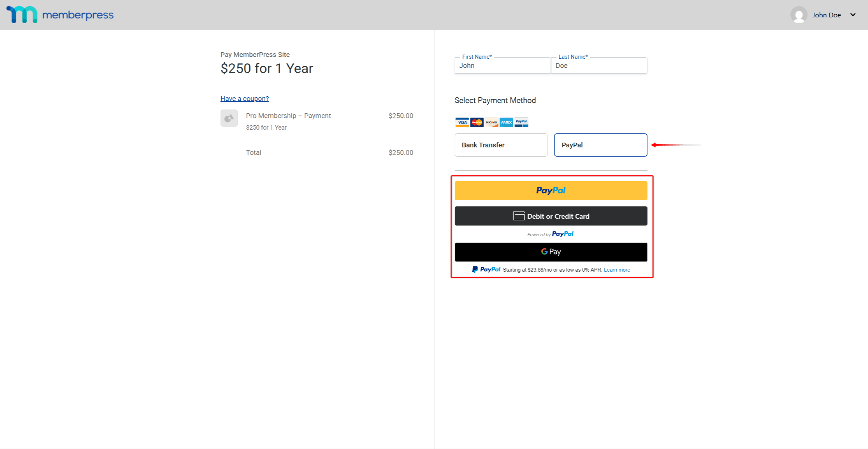
Task: Click the Amex card icon
Action: click(x=506, y=122)
